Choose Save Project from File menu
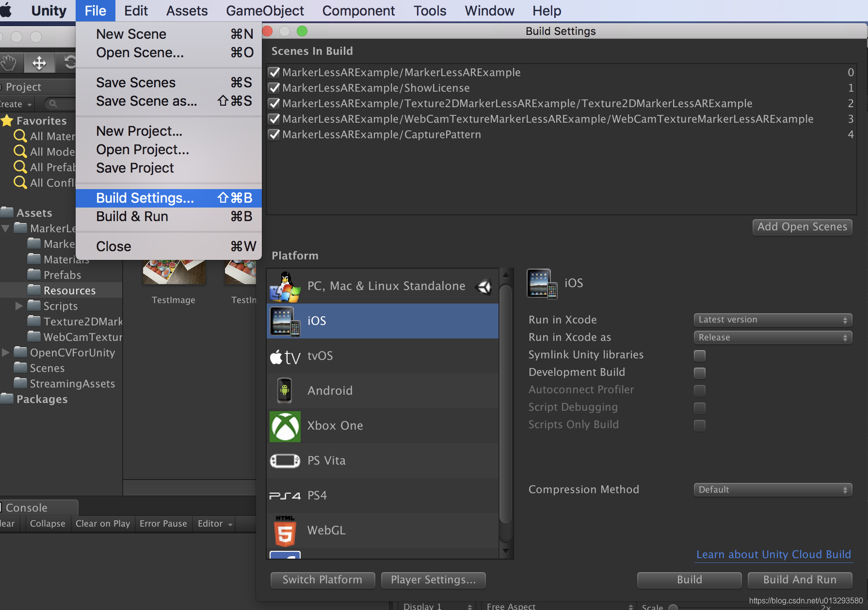This screenshot has width=868, height=610. tap(169, 168)
